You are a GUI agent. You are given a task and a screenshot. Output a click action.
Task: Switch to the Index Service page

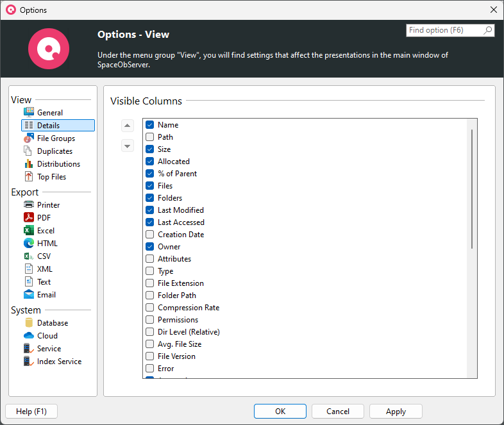(x=59, y=362)
